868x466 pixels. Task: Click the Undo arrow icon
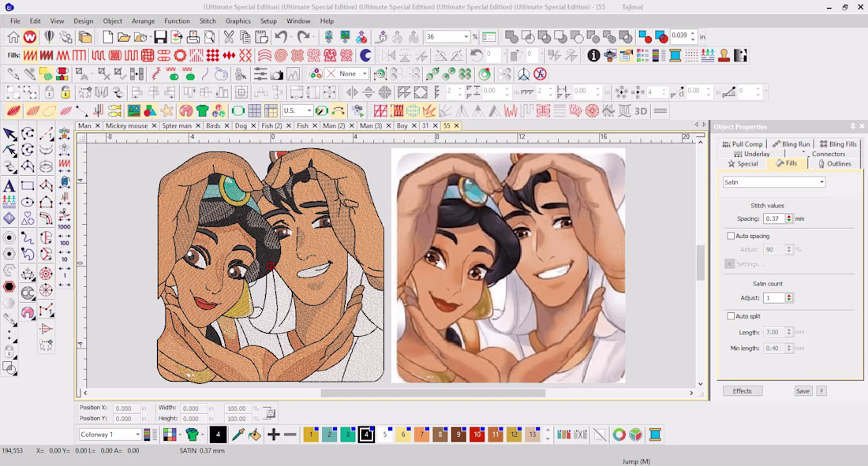(281, 37)
